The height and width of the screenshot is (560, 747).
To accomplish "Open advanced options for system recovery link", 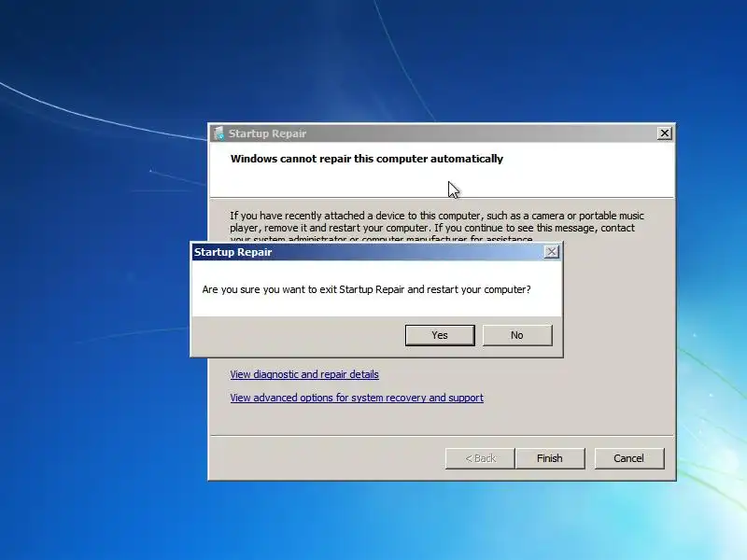I will point(357,398).
